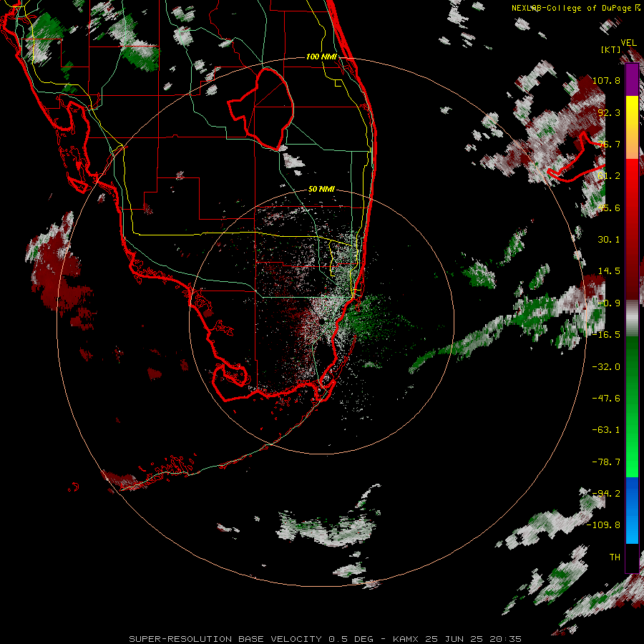Select the -32.0 velocity scale value
Viewport: 644px width, 644px height.
pos(606,367)
